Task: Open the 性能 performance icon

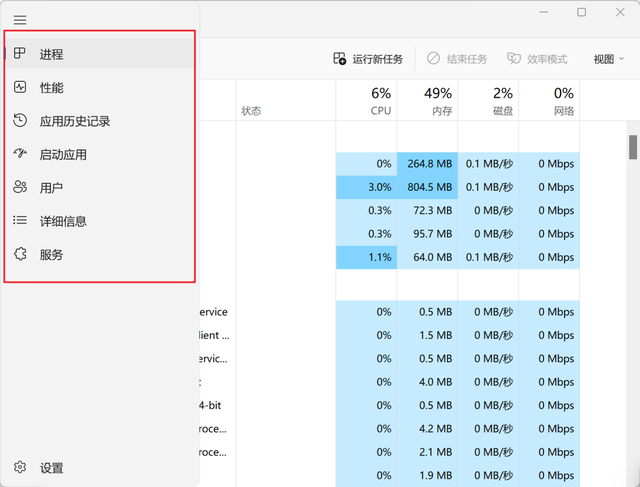Action: point(20,87)
